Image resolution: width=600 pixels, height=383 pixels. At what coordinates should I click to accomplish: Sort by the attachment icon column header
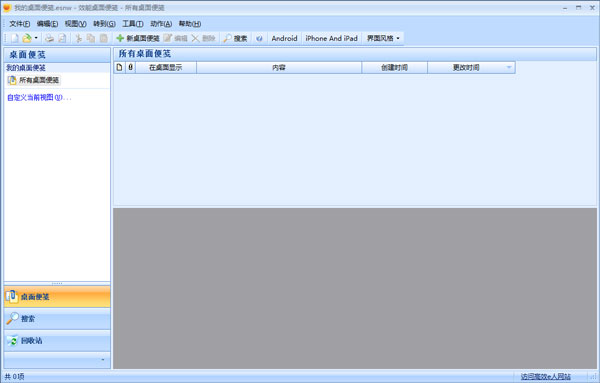(130, 67)
